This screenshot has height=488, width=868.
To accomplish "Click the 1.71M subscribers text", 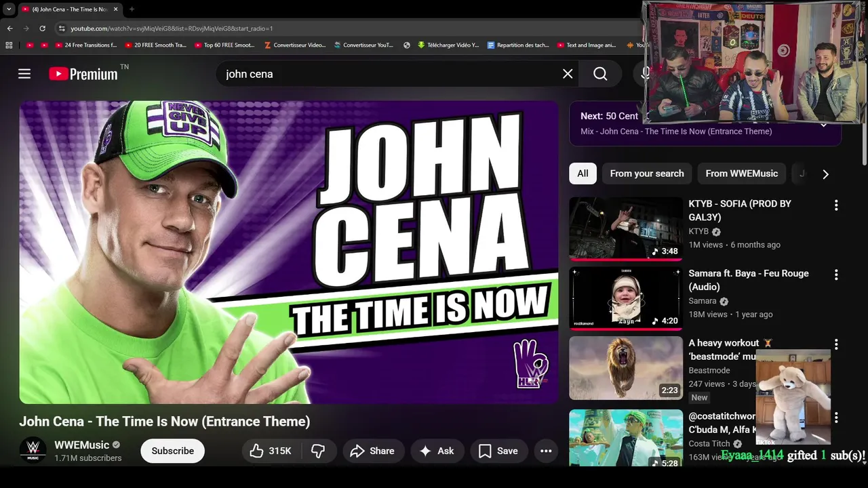I will pos(88,458).
